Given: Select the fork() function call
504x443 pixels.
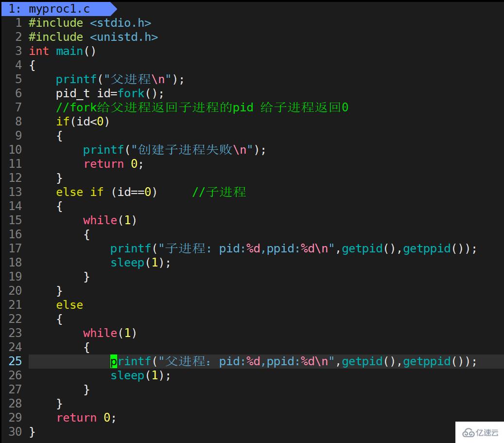Looking at the screenshot, I should (x=131, y=93).
